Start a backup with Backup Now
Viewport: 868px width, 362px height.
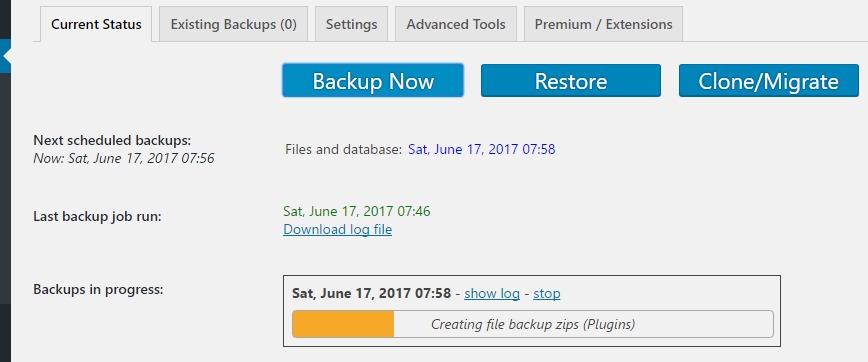(x=373, y=81)
